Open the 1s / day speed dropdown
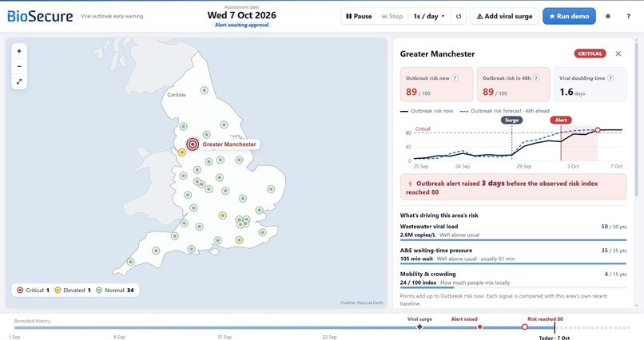The image size is (644, 340). (x=429, y=17)
